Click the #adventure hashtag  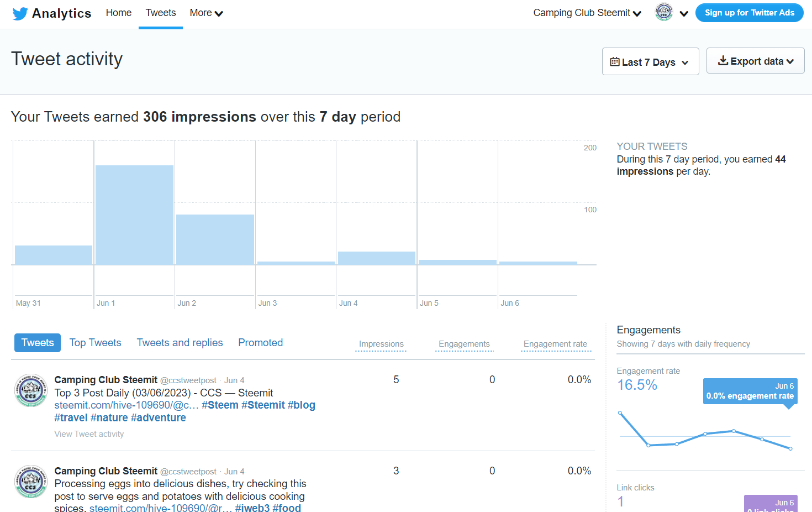click(158, 418)
